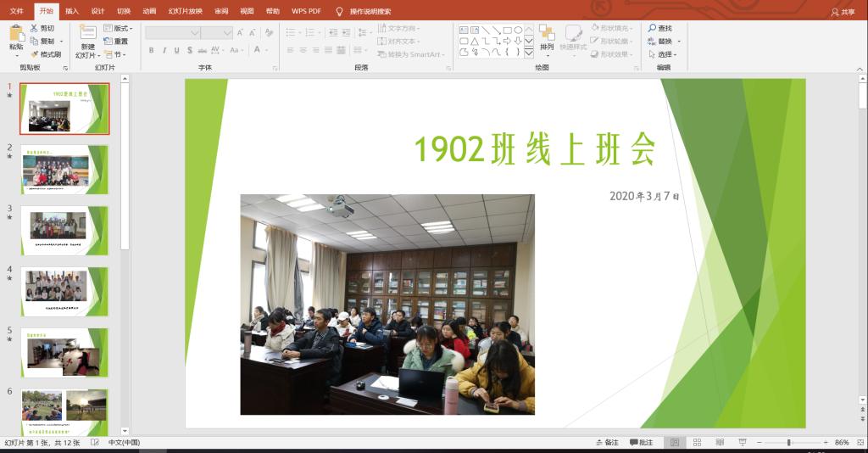The height and width of the screenshot is (453, 868).
Task: Click the Cut (剪切) scissors icon
Action: coord(35,28)
